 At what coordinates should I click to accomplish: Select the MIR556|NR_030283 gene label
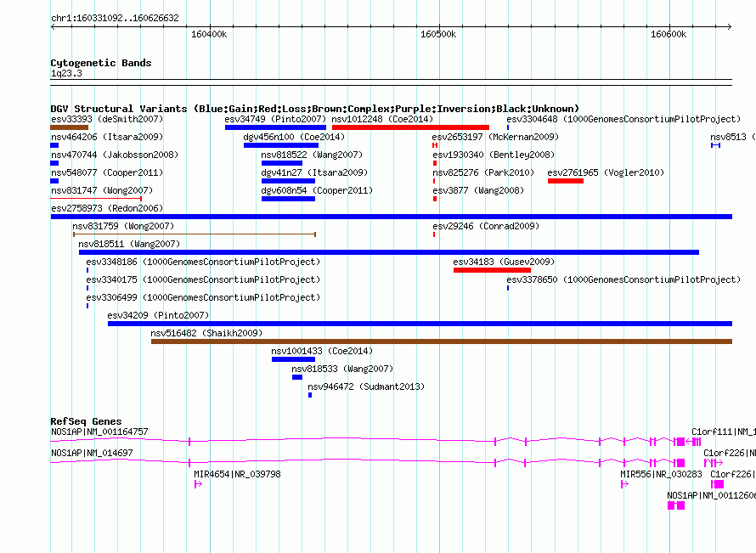[661, 474]
